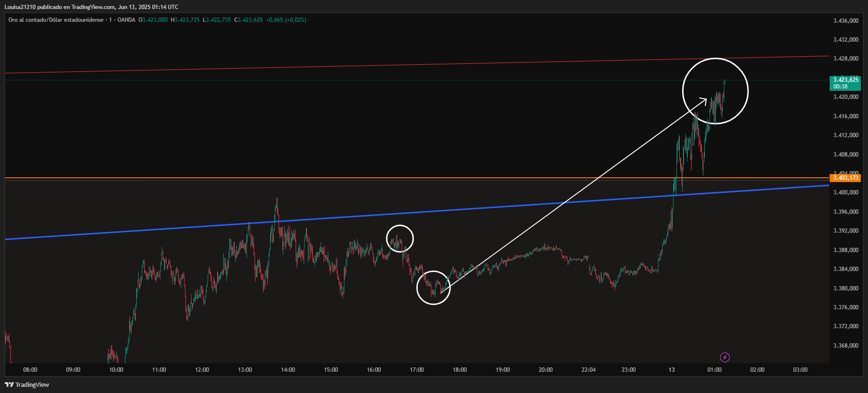868x393 pixels.
Task: Click price axis label 3.428,000
Action: coord(846,59)
